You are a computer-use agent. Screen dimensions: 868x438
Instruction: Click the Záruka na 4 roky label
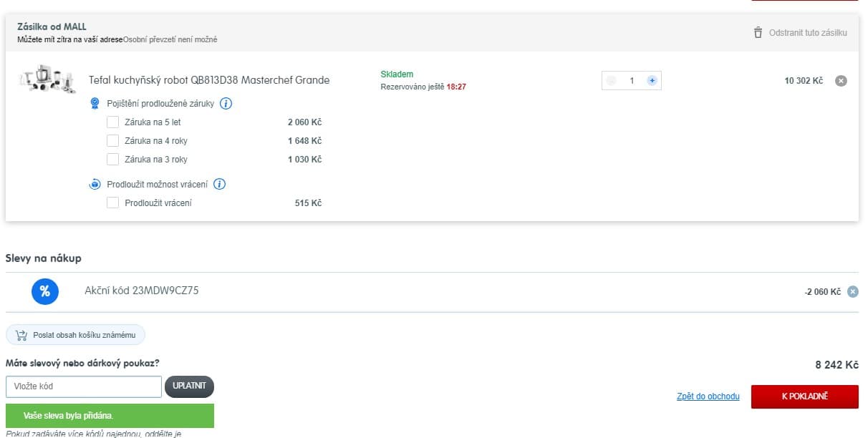point(156,141)
